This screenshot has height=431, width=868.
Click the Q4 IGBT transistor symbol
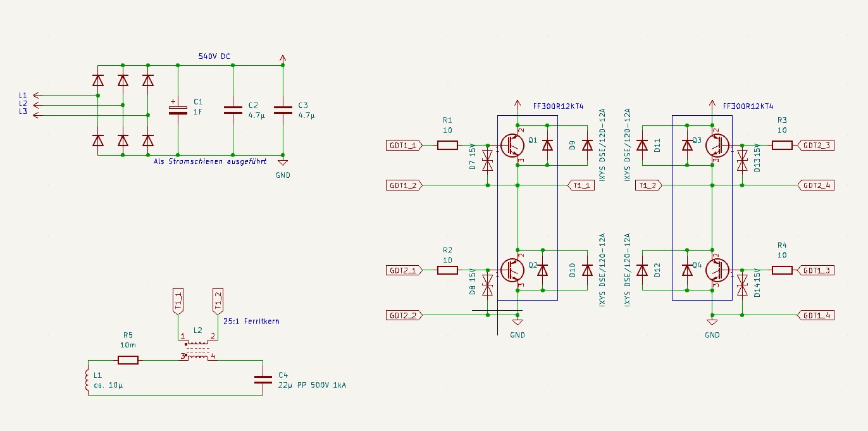(718, 270)
